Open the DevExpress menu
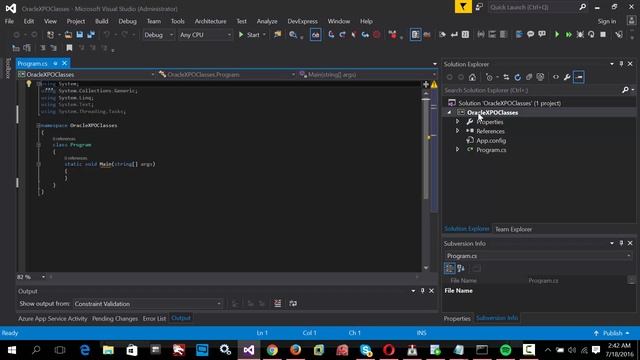Image resolution: width=640 pixels, height=360 pixels. 302,21
